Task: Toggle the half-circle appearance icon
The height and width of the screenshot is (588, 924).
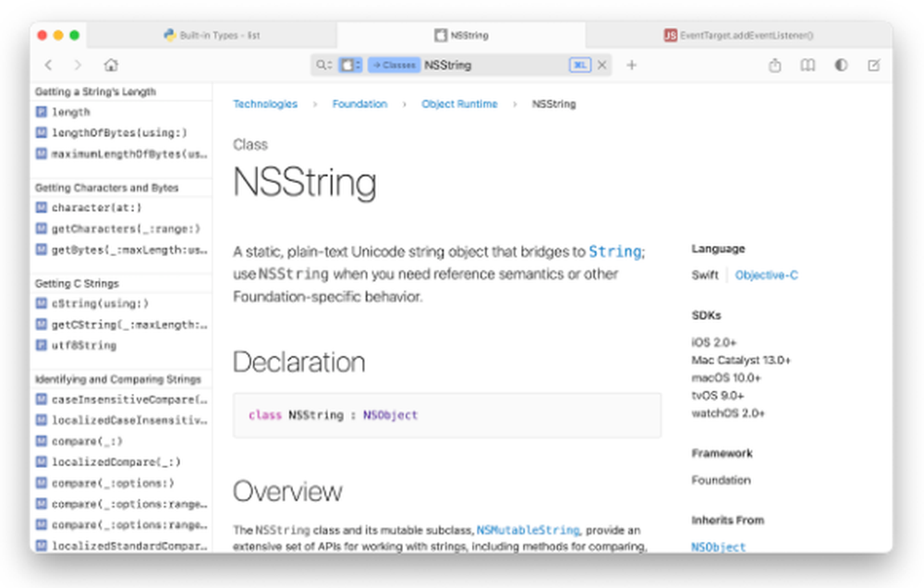Action: pos(840,65)
